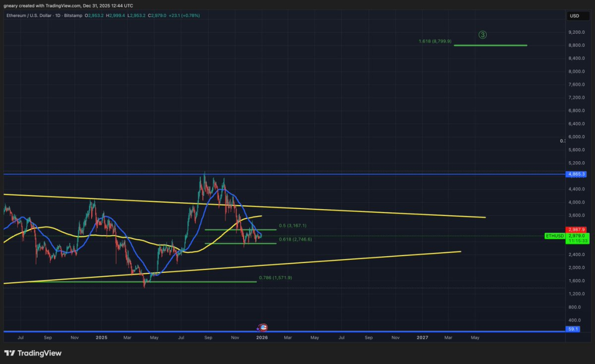The height and width of the screenshot is (364, 595).
Task: Click the US flag economic event icon
Action: click(263, 328)
